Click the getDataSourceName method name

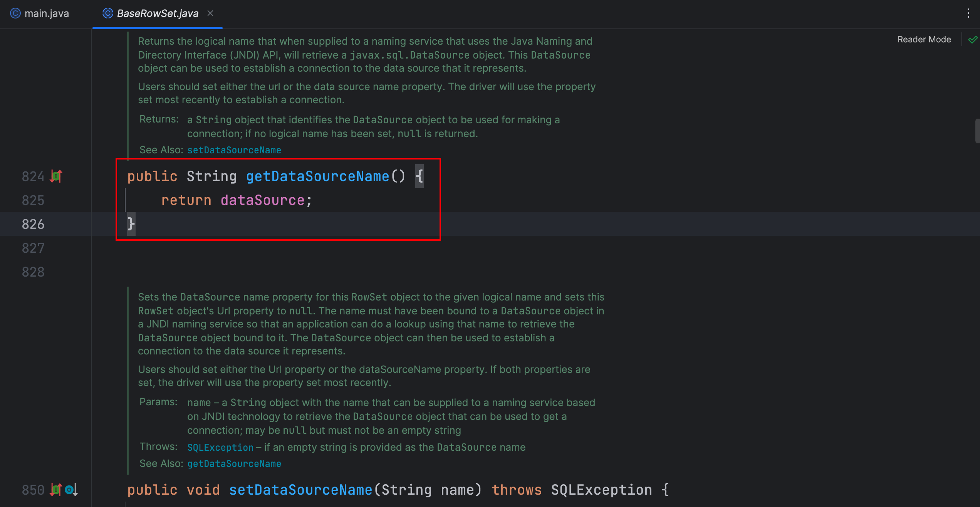(x=317, y=176)
